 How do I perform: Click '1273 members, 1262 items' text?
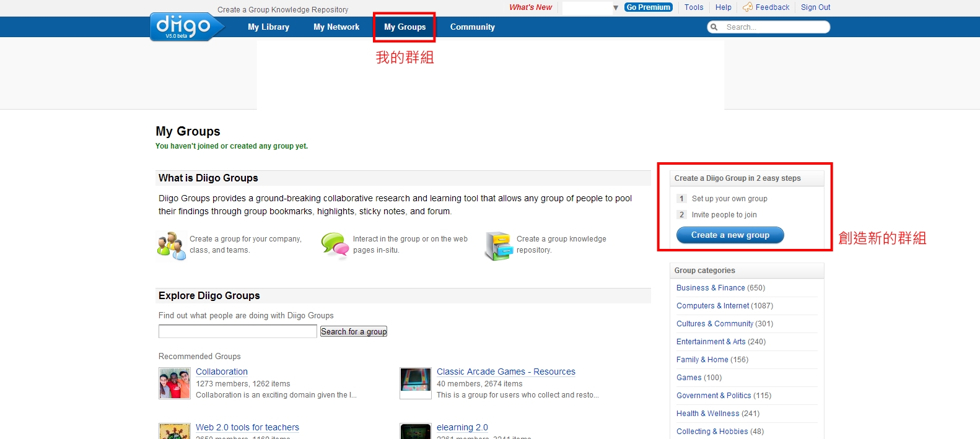243,384
